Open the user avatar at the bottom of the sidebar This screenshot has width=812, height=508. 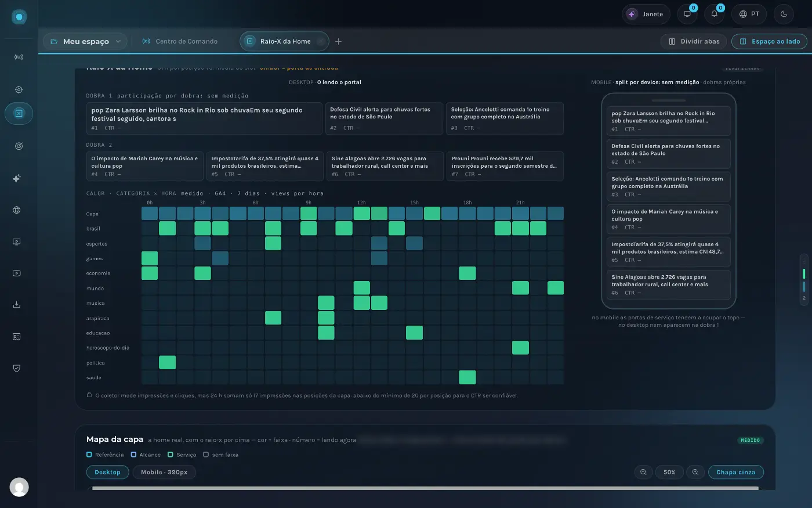tap(19, 487)
